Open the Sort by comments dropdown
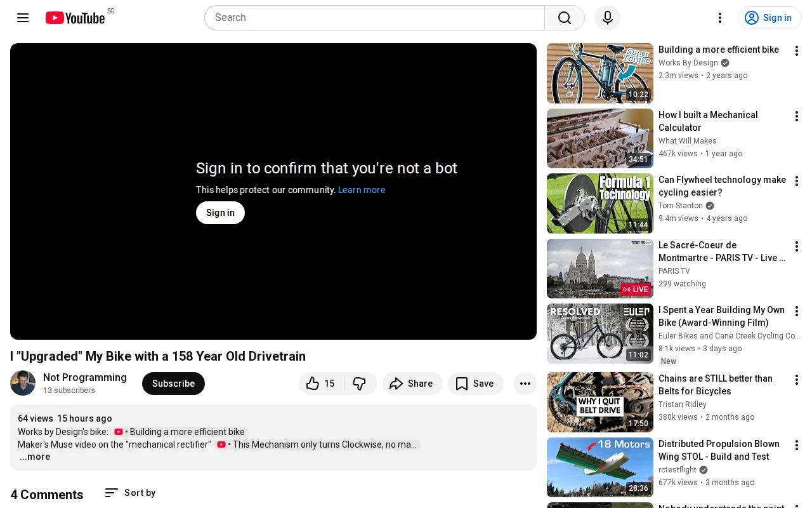 (130, 493)
